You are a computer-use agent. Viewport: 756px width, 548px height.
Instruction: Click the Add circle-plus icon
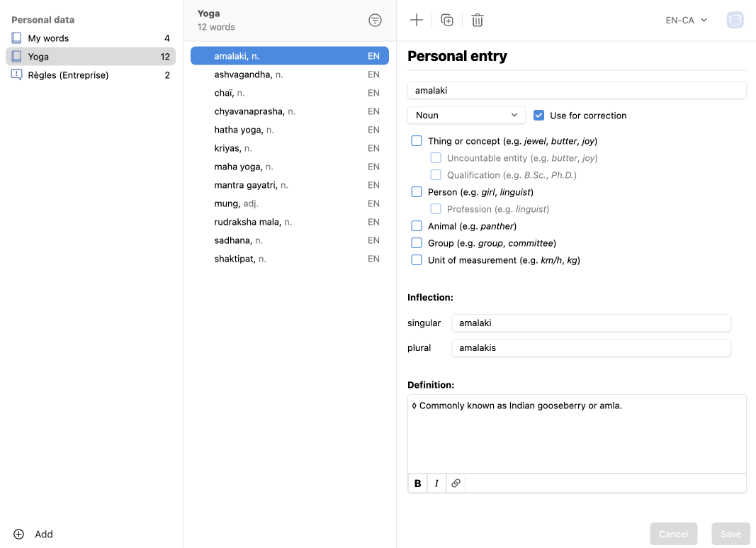(19, 534)
